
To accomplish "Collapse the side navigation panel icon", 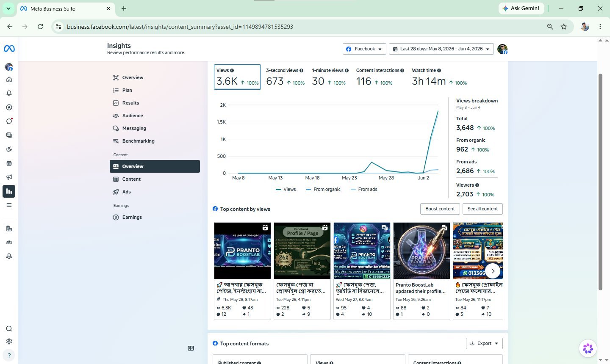I will pyautogui.click(x=191, y=348).
